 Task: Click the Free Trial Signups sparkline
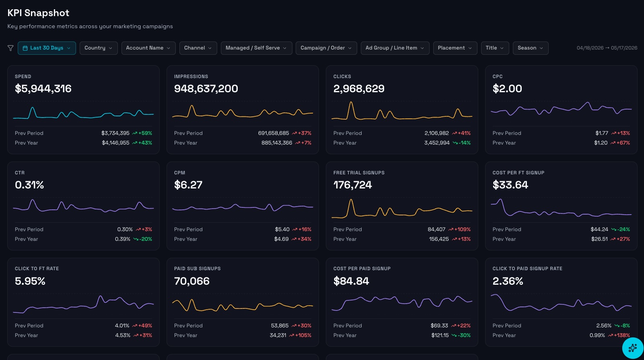[x=402, y=208]
